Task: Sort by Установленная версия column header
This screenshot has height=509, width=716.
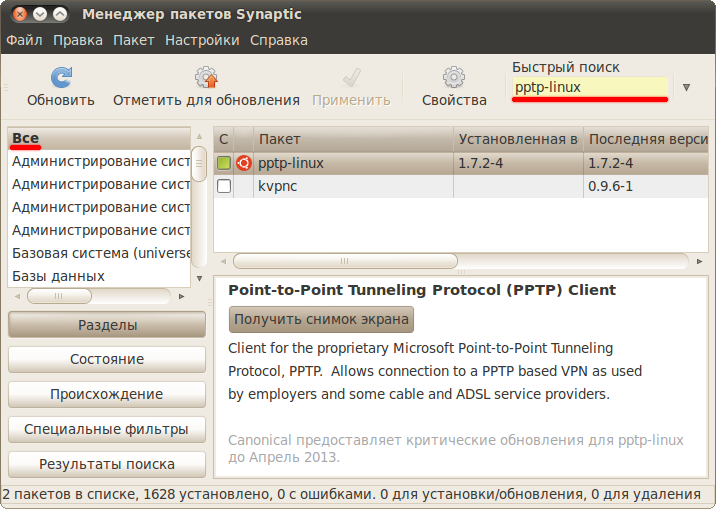Action: [518, 139]
